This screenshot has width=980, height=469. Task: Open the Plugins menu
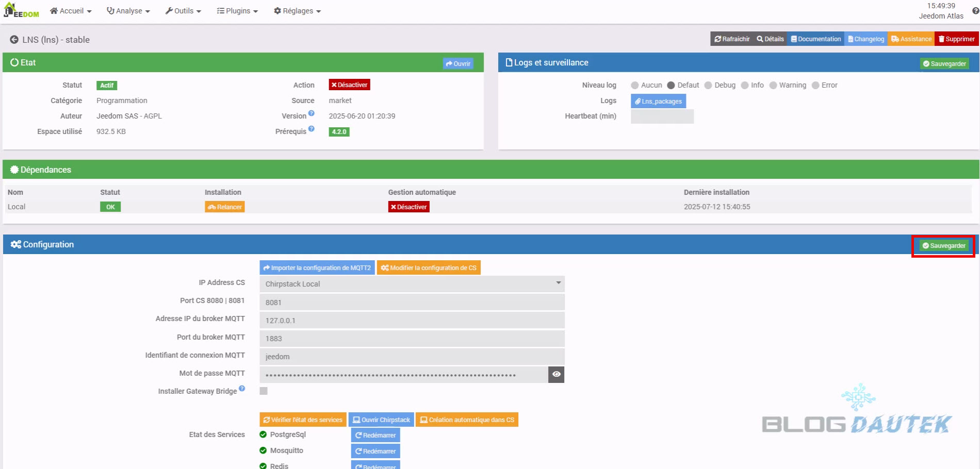pyautogui.click(x=237, y=11)
